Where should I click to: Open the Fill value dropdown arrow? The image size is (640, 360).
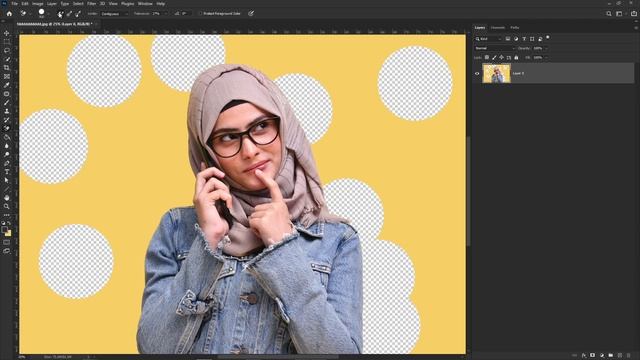tap(546, 58)
